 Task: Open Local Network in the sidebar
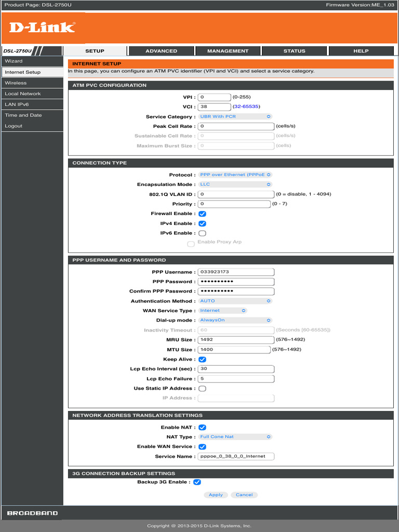tap(32, 94)
